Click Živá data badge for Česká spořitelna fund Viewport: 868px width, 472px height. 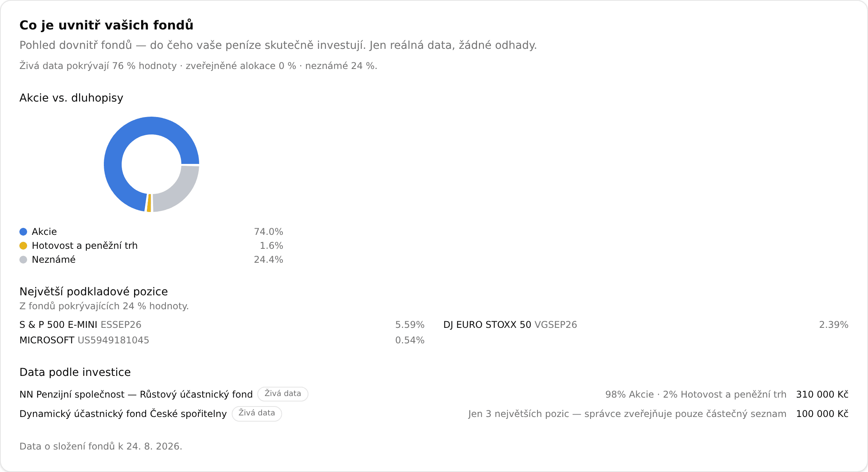257,413
